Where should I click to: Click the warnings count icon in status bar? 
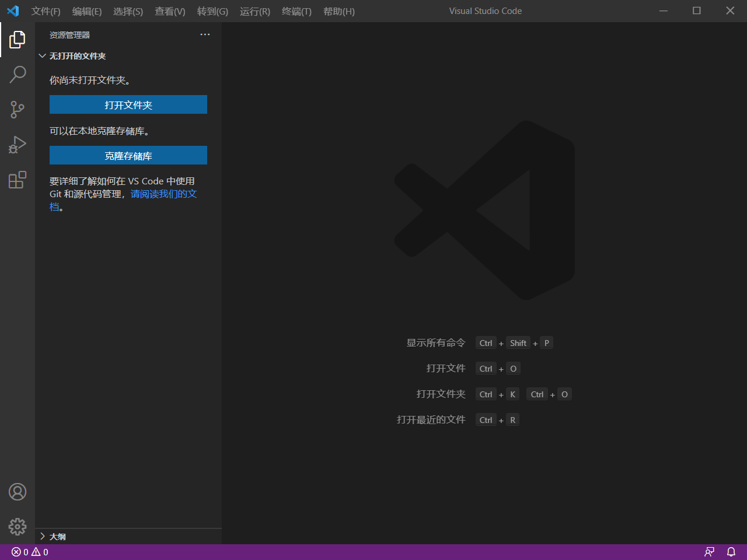click(40, 552)
